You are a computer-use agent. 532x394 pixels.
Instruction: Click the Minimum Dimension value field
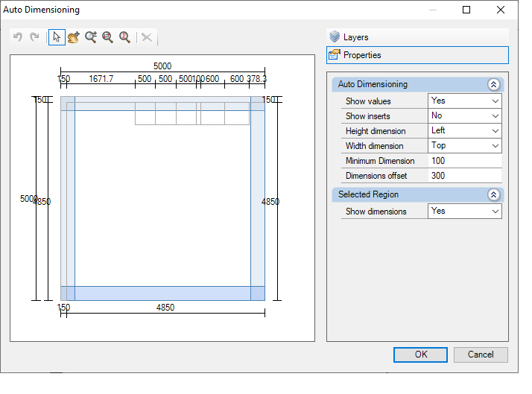(465, 161)
